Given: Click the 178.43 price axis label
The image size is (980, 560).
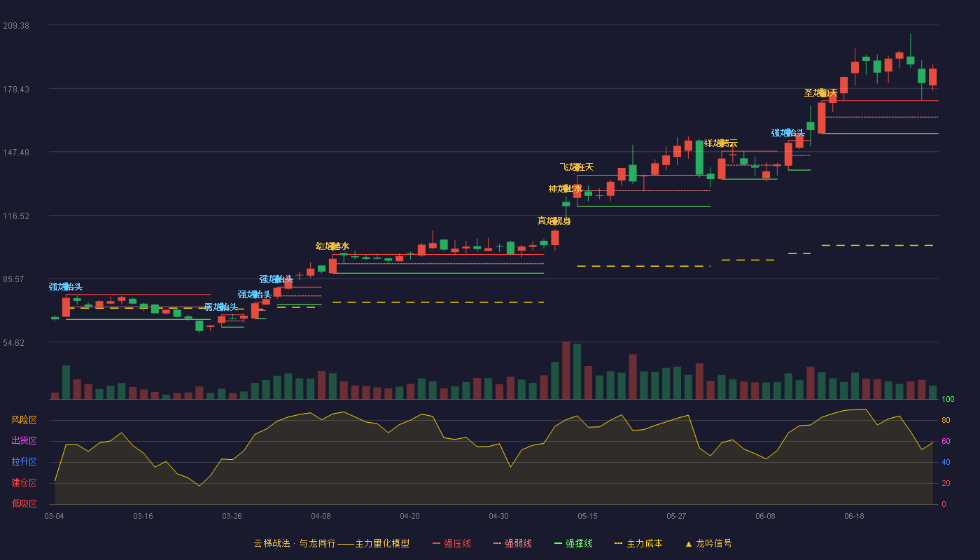Looking at the screenshot, I should [x=16, y=89].
